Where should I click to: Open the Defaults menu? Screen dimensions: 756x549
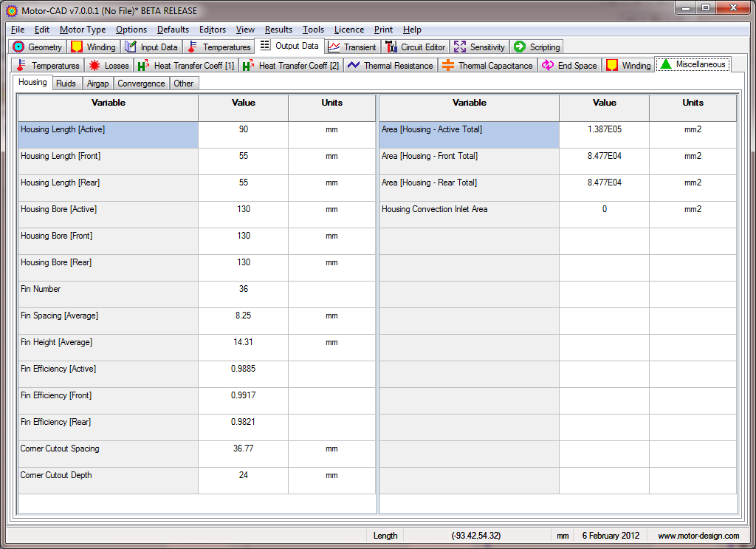pos(173,30)
